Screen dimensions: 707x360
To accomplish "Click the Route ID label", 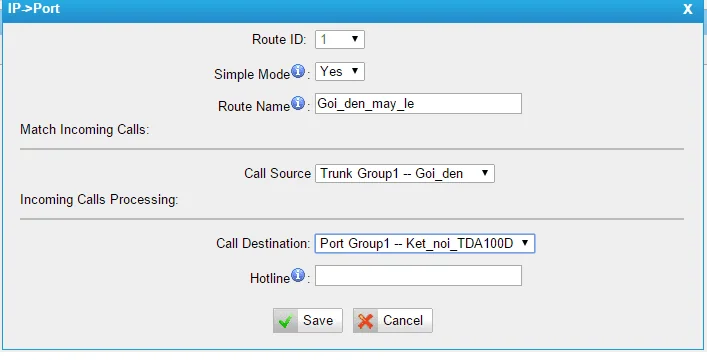I will (x=279, y=40).
